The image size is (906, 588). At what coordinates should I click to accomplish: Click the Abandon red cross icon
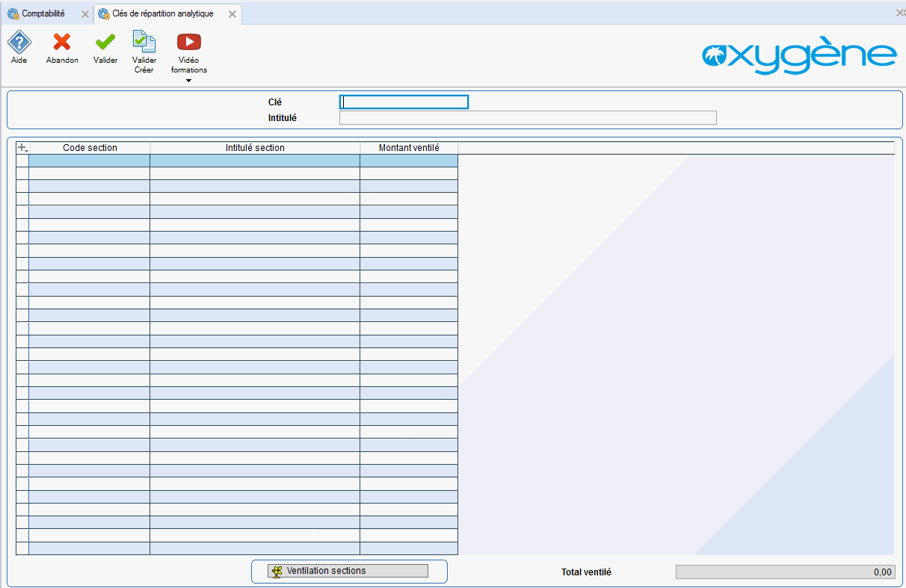(x=62, y=43)
